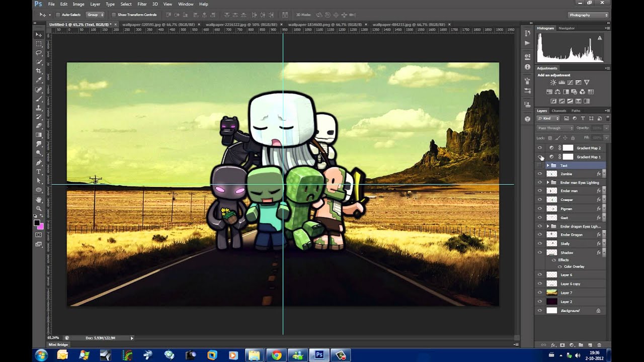Screen dimensions: 644x362
Task: Open the Layer menu
Action: 95,4
